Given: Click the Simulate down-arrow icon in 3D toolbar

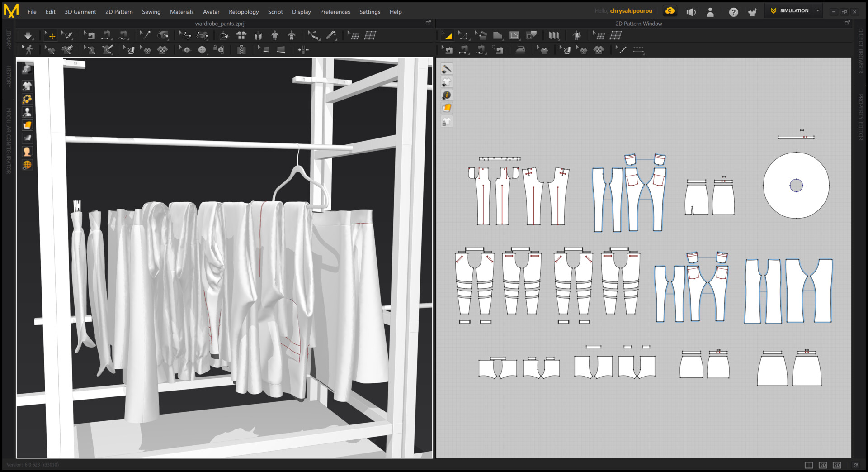Looking at the screenshot, I should pos(28,36).
